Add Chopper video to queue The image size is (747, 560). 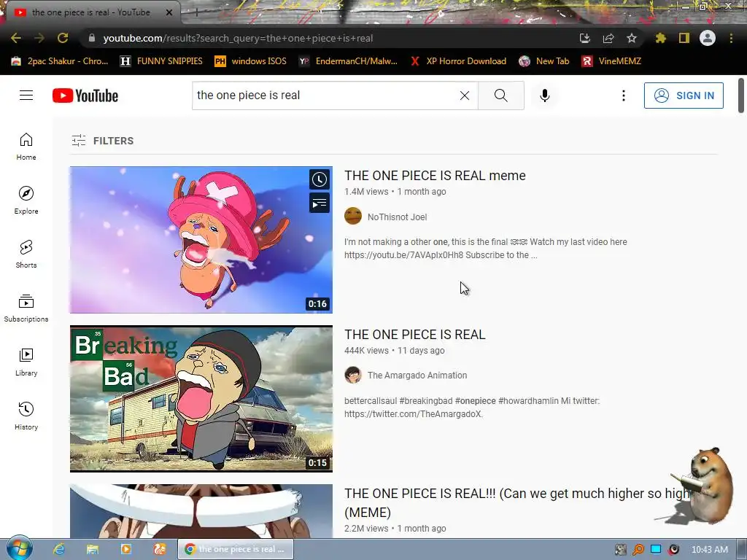coord(320,203)
